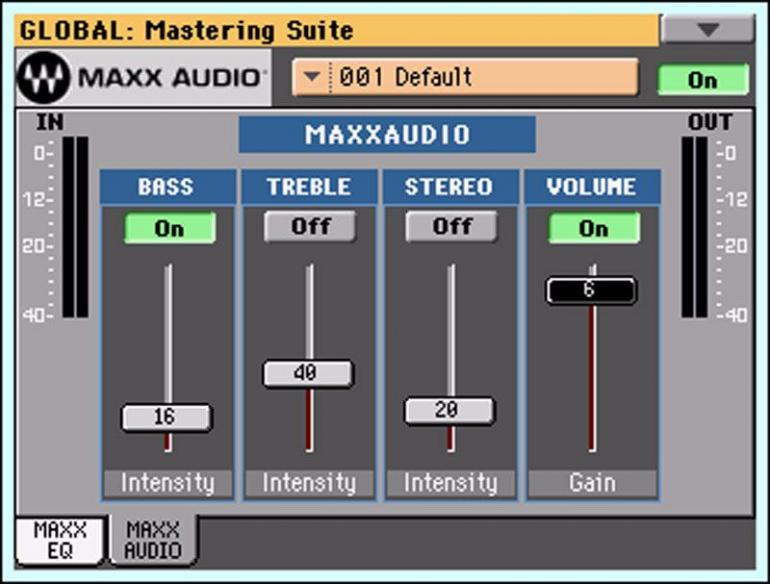This screenshot has width=770, height=584.
Task: Click the BASS section header
Action: 167,187
